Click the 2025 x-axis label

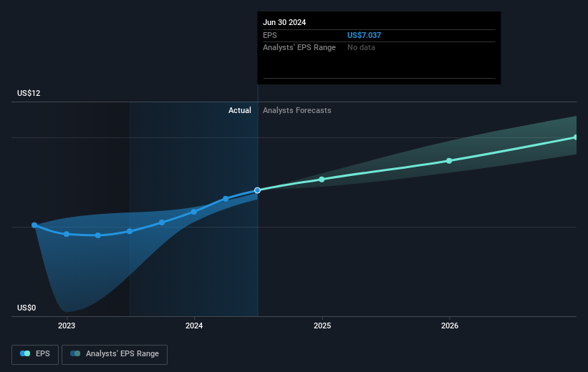(x=322, y=326)
